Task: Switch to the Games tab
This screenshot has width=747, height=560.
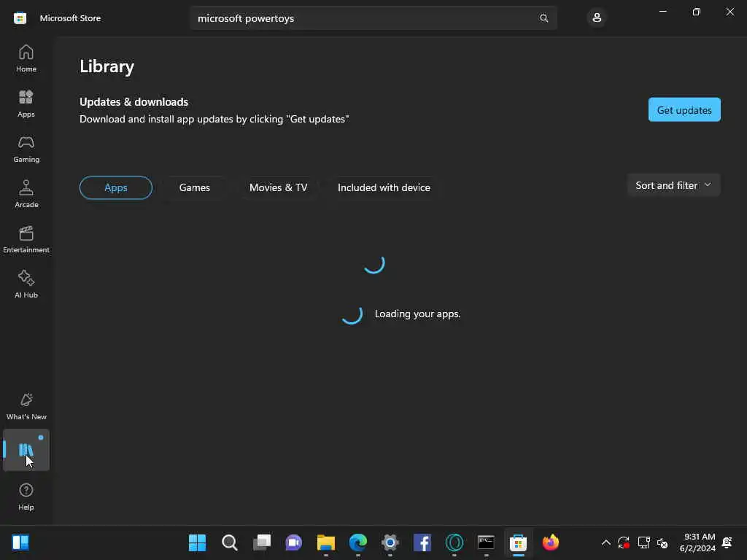Action: [x=194, y=187]
